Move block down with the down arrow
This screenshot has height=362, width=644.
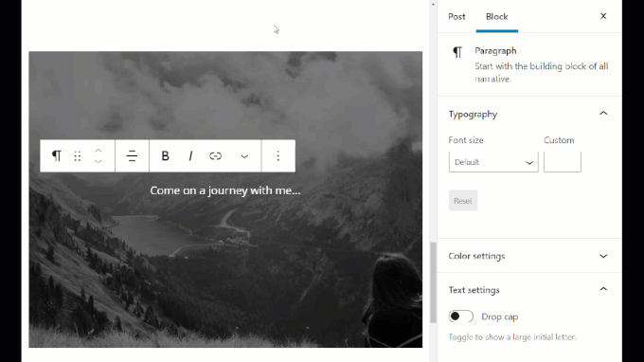(x=98, y=161)
